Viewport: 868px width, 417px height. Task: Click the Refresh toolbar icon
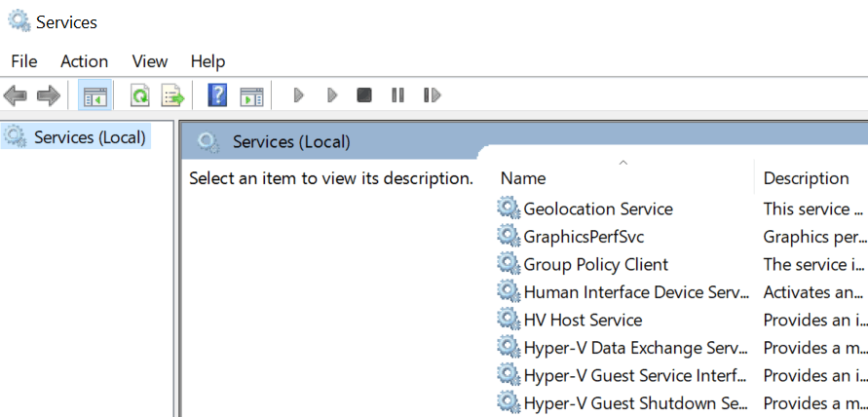pos(140,95)
